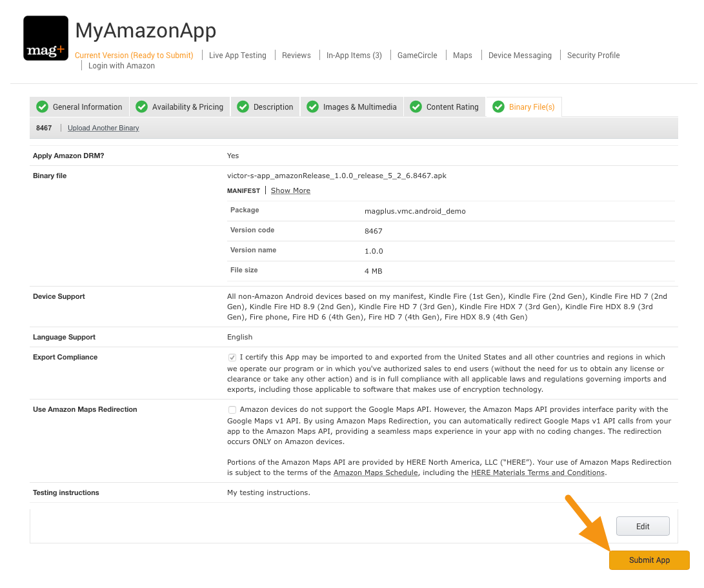Open the Amazon Maps Schedule link
Screen dimensions: 704x588
click(376, 472)
